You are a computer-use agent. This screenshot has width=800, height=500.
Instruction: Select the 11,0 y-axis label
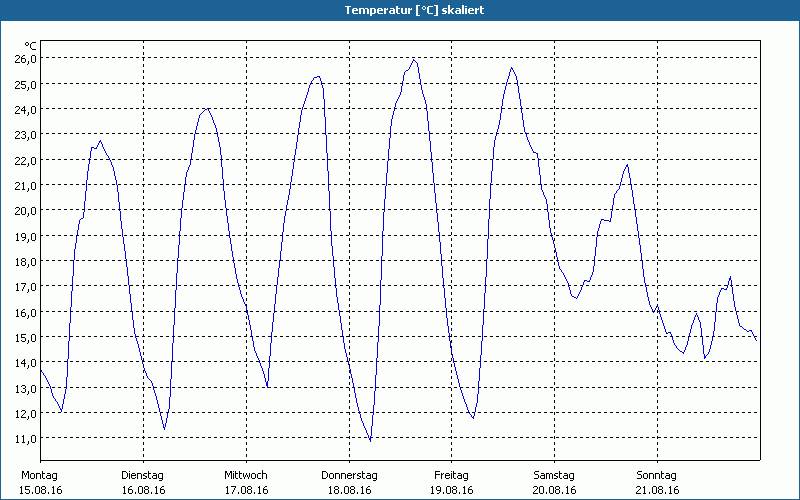tap(26, 439)
